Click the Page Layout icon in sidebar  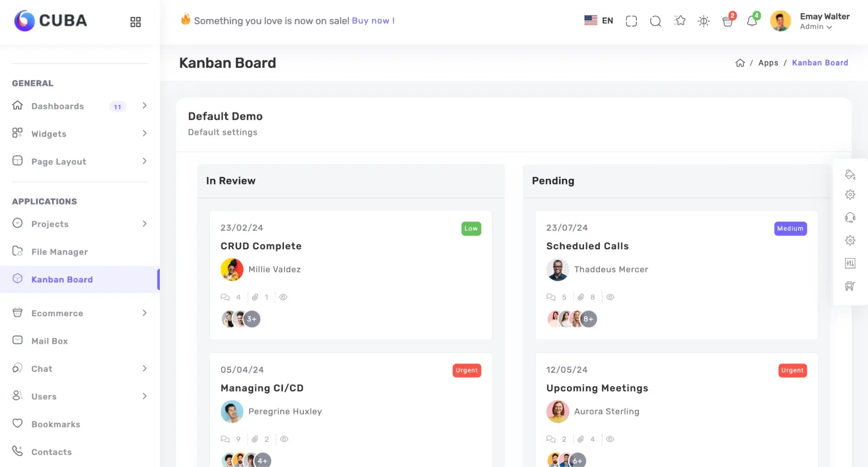(x=17, y=161)
